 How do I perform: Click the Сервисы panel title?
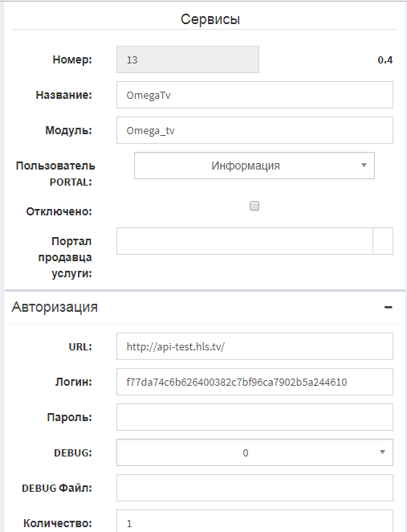pos(210,19)
